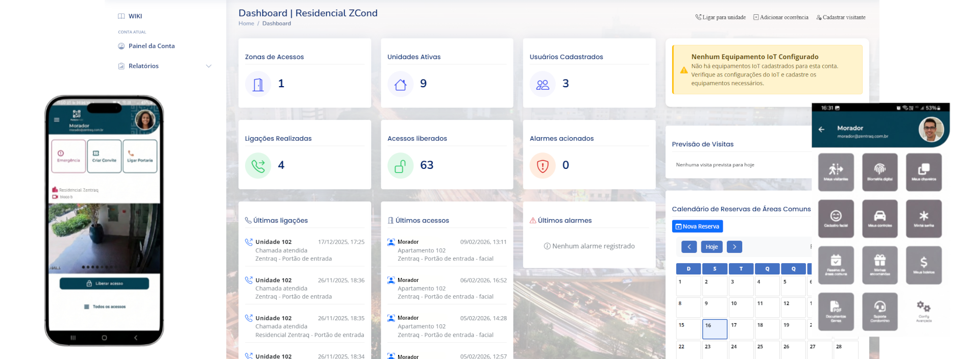Tap the hamburger menu in phone app
Screen dimensions: 980x359
click(57, 120)
